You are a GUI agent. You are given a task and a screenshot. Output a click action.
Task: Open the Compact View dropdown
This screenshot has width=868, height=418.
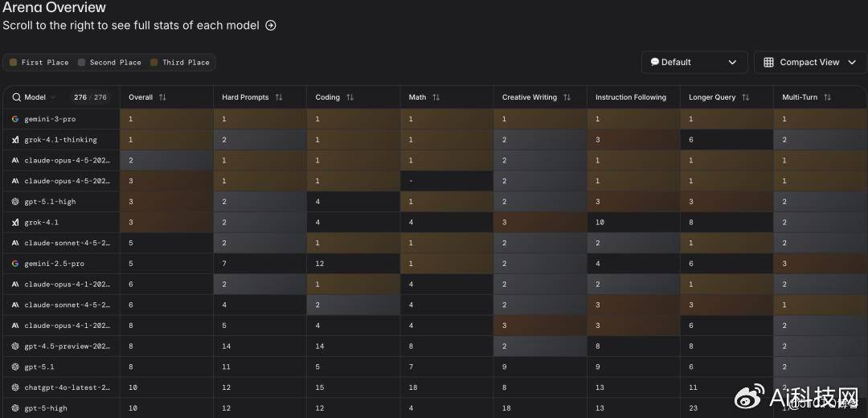click(809, 62)
